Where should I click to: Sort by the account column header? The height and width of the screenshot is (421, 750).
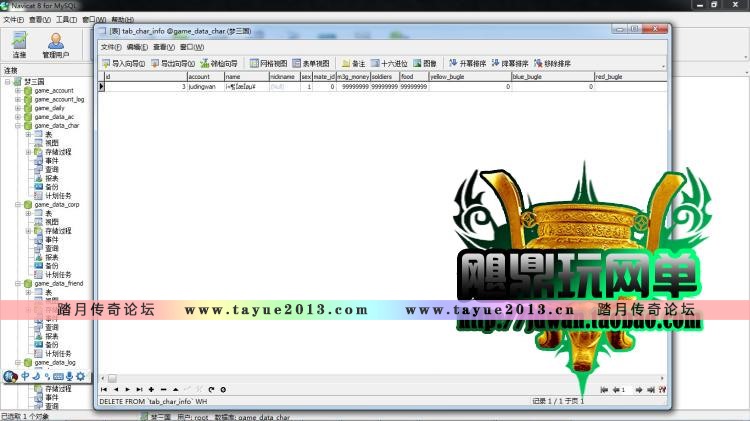(206, 77)
